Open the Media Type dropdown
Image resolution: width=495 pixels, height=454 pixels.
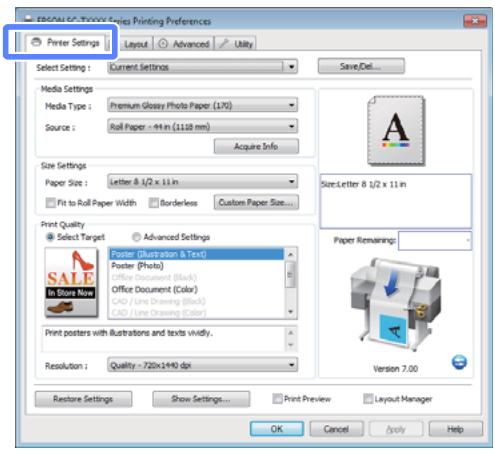(x=202, y=105)
